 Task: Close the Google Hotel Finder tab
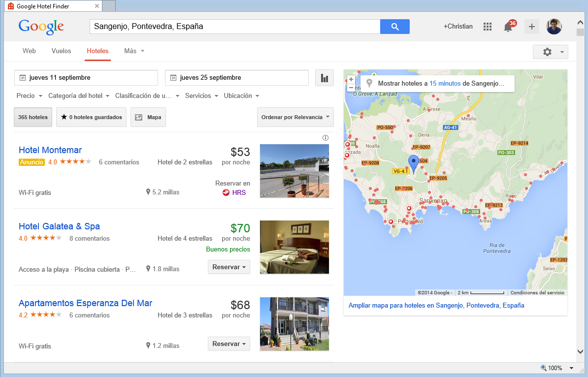pyautogui.click(x=97, y=6)
